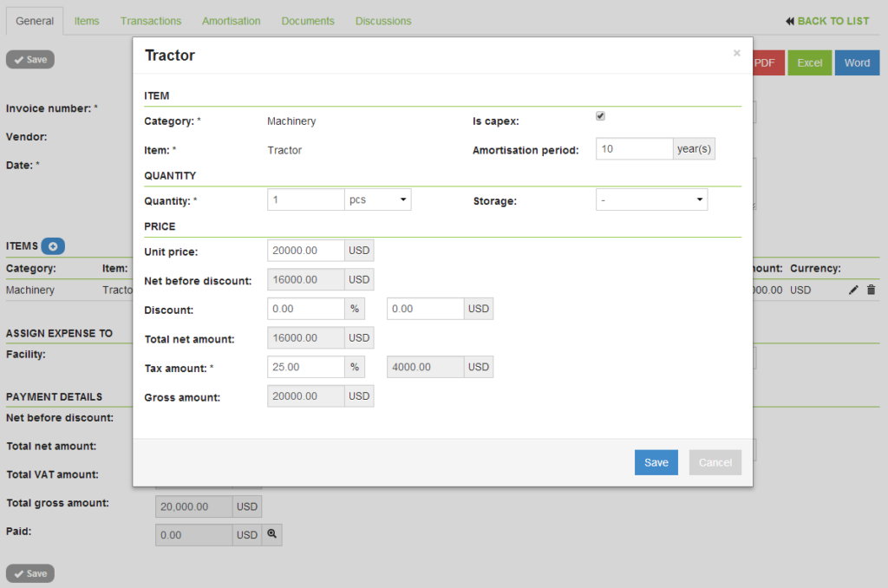Click the Tax amount percent field
This screenshot has width=888, height=588.
click(x=306, y=367)
